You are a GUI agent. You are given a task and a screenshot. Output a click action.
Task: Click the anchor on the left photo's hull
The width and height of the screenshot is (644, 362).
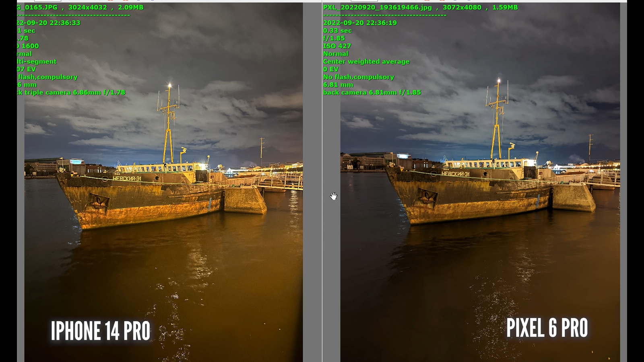point(99,200)
